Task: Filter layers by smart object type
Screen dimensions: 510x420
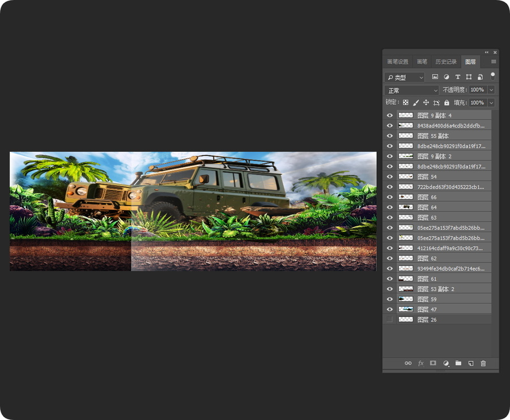Action: (480, 77)
